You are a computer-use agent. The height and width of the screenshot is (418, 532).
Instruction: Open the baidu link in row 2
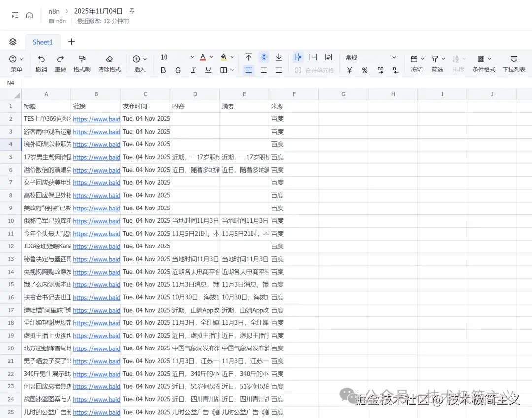click(97, 119)
